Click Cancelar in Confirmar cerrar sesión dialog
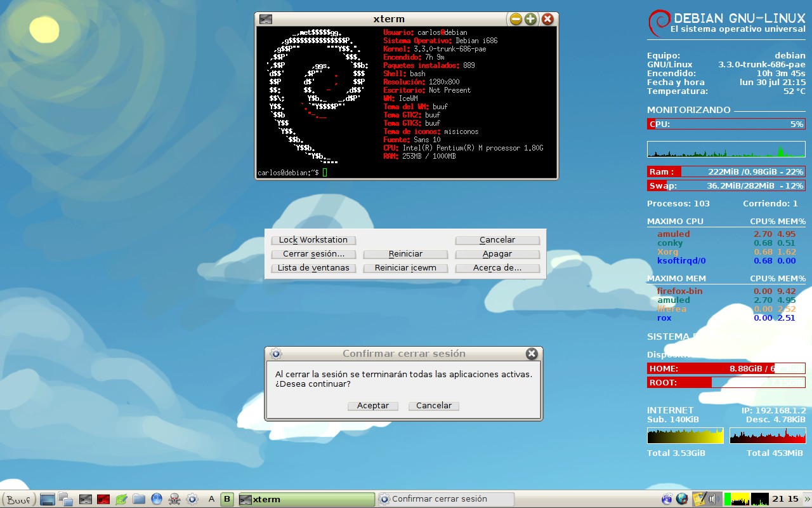Viewport: 812px width, 508px height. tap(434, 406)
